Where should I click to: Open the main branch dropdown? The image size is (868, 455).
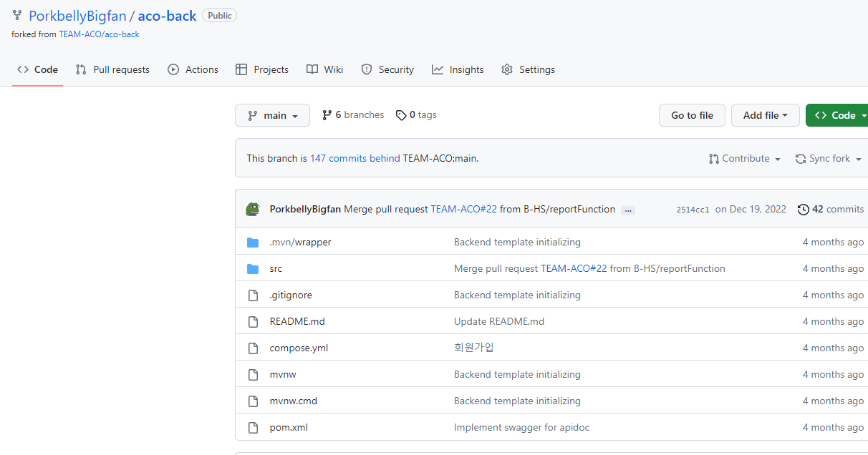click(x=272, y=115)
